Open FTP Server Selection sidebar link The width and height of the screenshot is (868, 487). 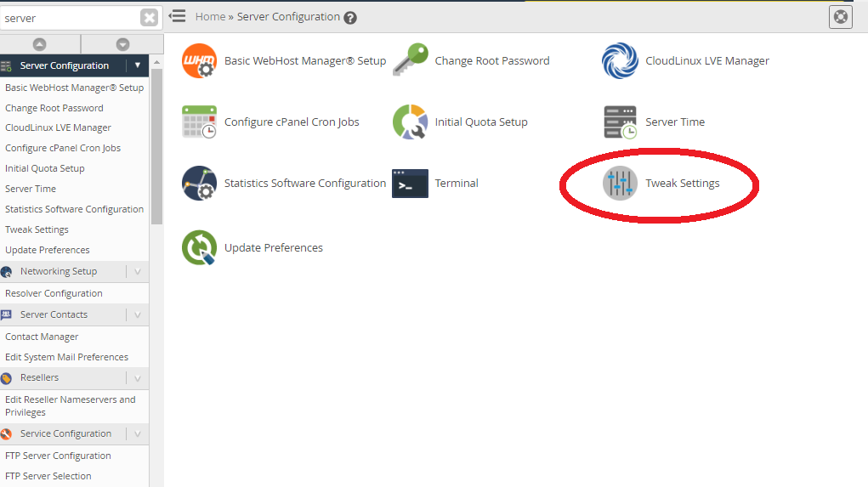48,476
